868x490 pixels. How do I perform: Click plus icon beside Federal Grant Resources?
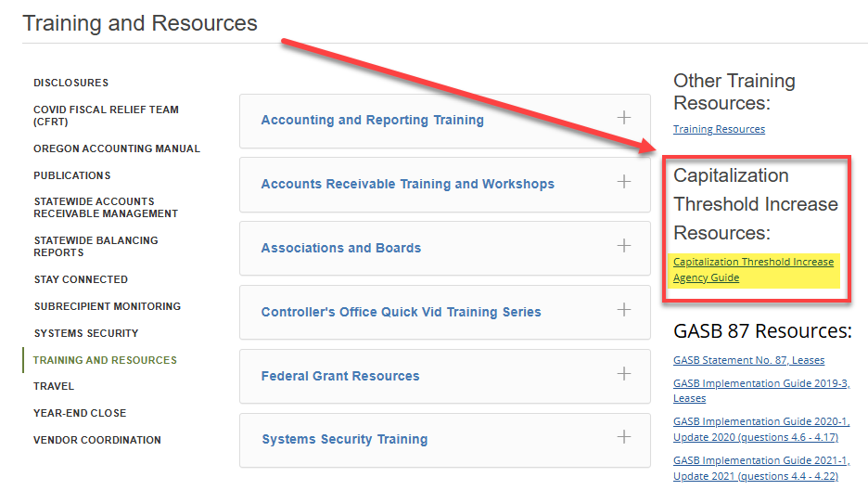624,374
